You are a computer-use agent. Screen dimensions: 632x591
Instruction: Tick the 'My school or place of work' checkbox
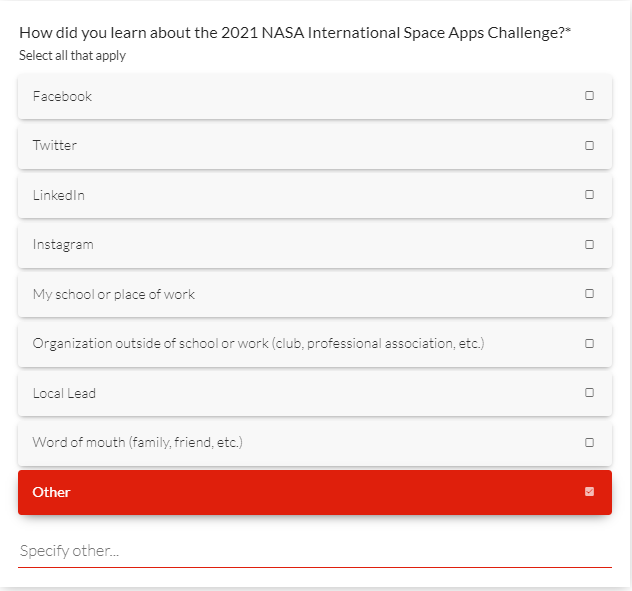pos(589,294)
